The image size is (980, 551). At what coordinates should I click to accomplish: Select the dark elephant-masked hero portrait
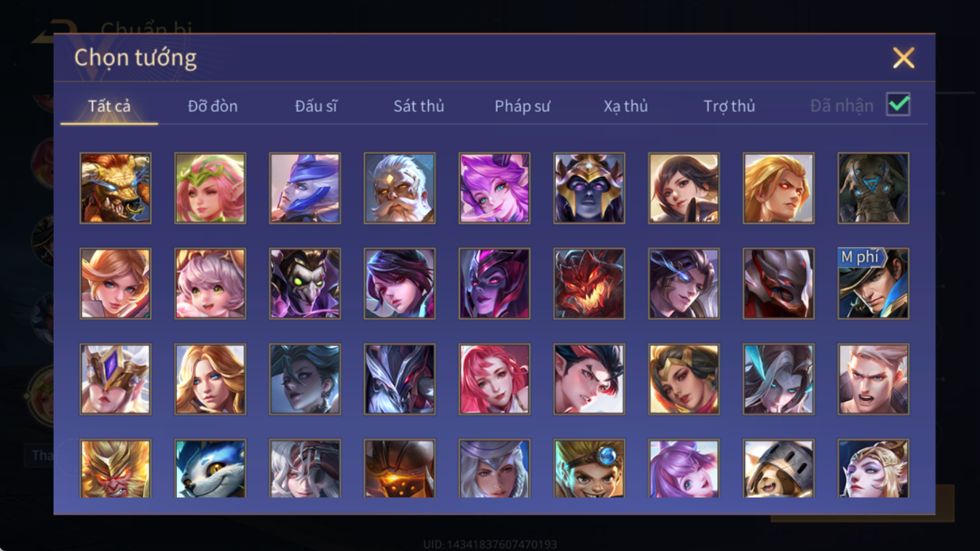(873, 188)
